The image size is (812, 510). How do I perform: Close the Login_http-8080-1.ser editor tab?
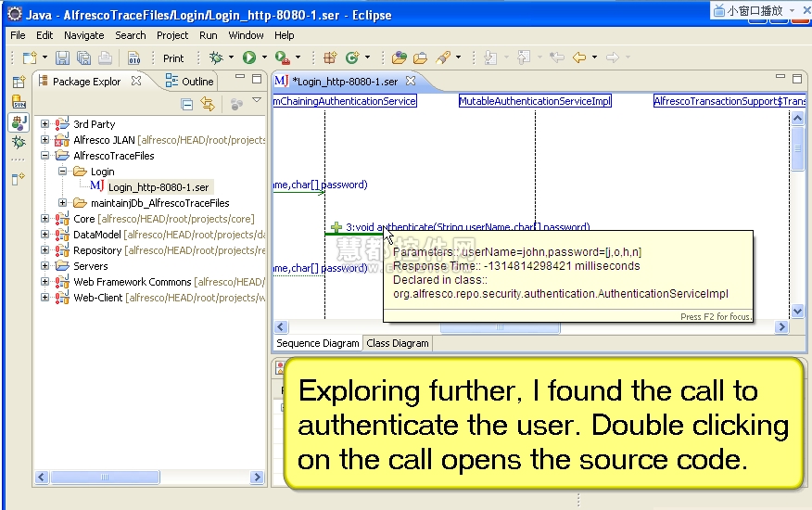(x=411, y=81)
